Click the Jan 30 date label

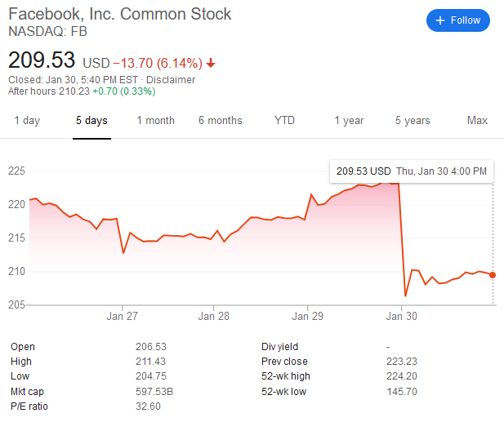[x=400, y=316]
